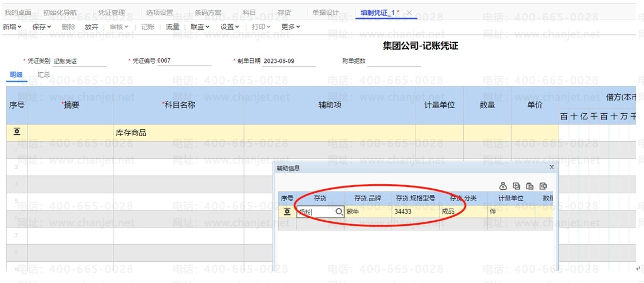
Task: Click the 记账 toolbar button
Action: coord(148,27)
